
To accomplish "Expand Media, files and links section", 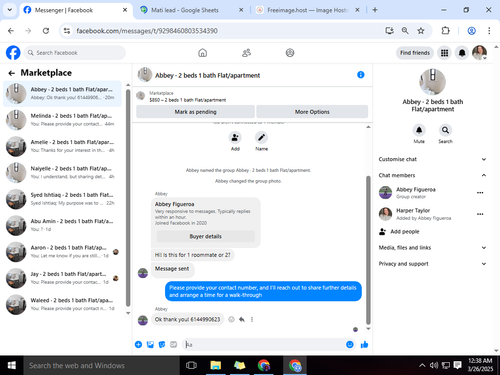I will [x=432, y=248].
